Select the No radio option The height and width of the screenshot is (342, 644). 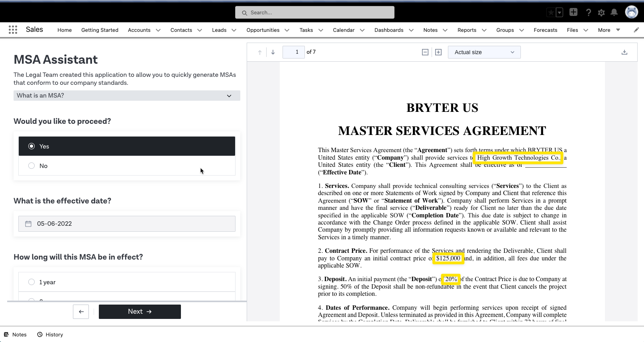pyautogui.click(x=127, y=166)
